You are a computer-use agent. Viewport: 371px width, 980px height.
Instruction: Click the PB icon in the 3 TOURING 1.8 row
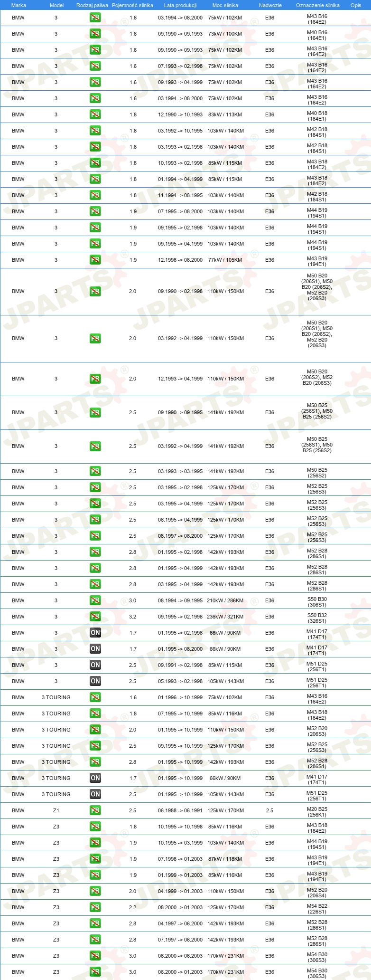[x=95, y=714]
